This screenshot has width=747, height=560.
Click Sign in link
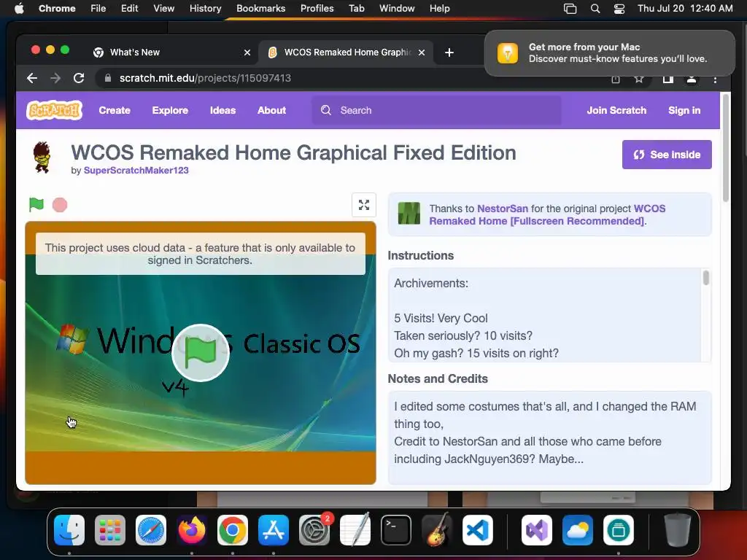tap(684, 111)
